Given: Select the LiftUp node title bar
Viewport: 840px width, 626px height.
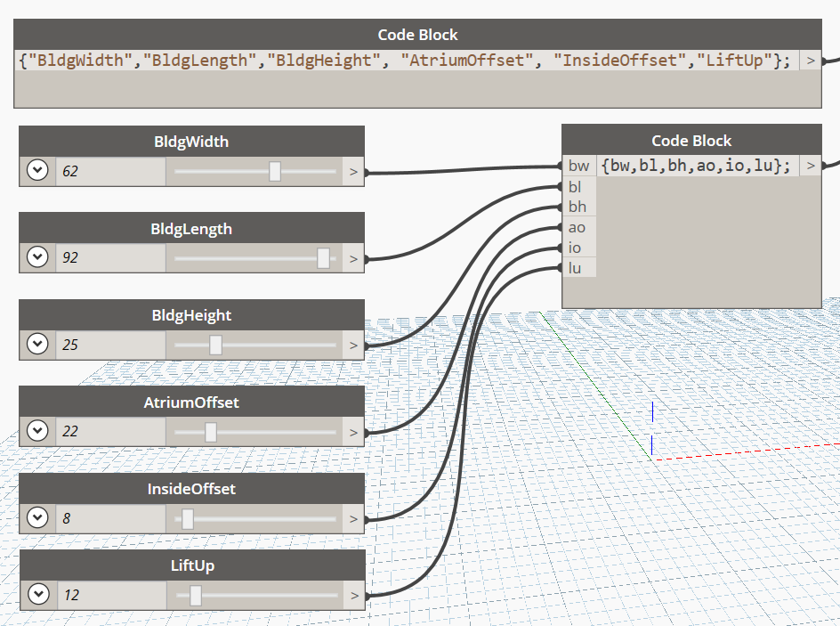Looking at the screenshot, I should [x=193, y=565].
